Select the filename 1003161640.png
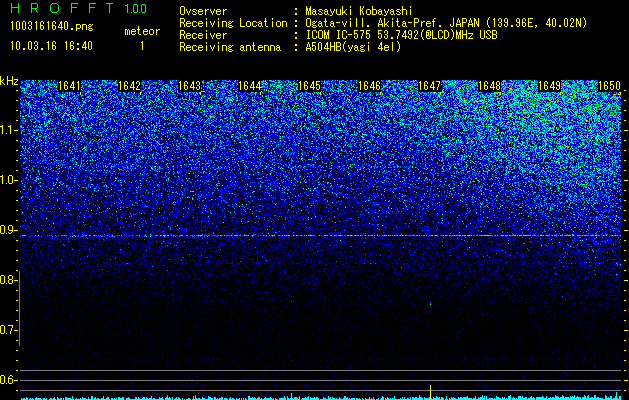This screenshot has height=400, width=629. point(52,26)
